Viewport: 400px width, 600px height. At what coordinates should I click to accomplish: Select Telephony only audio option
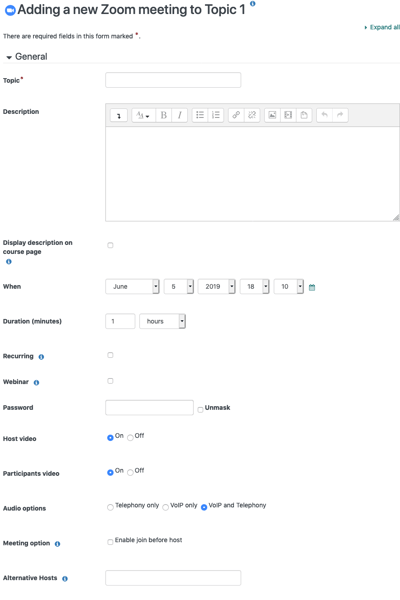pos(110,507)
